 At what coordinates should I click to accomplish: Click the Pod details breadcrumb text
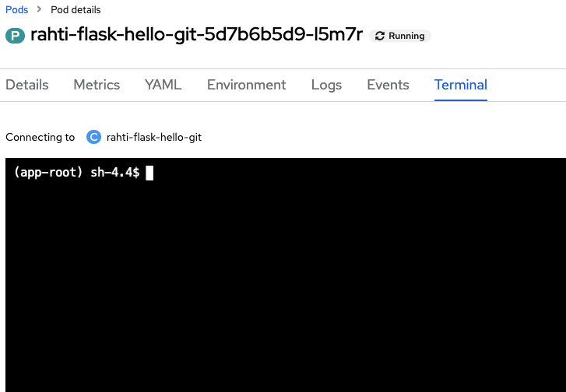(x=76, y=10)
